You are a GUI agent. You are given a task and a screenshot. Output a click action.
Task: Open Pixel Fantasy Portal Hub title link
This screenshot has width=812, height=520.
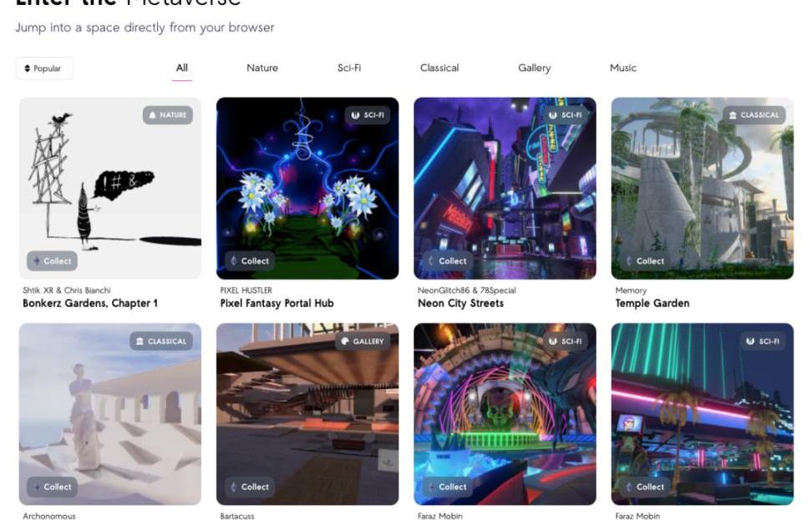[x=277, y=303]
